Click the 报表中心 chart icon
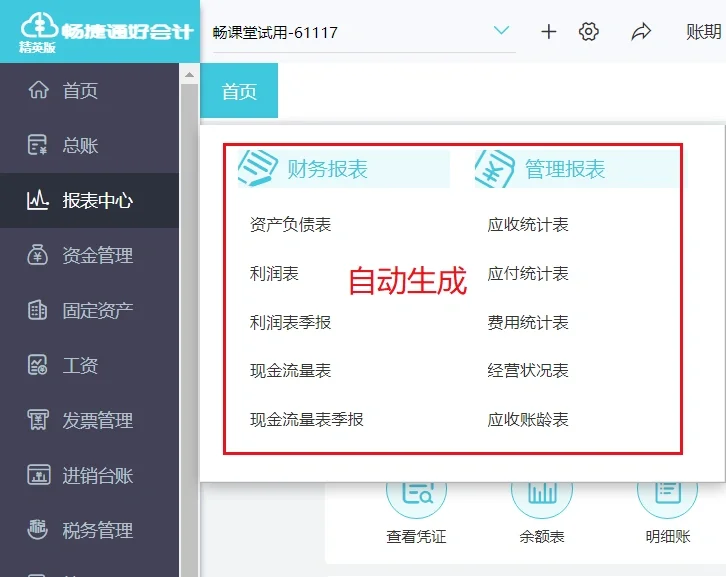 (x=38, y=200)
